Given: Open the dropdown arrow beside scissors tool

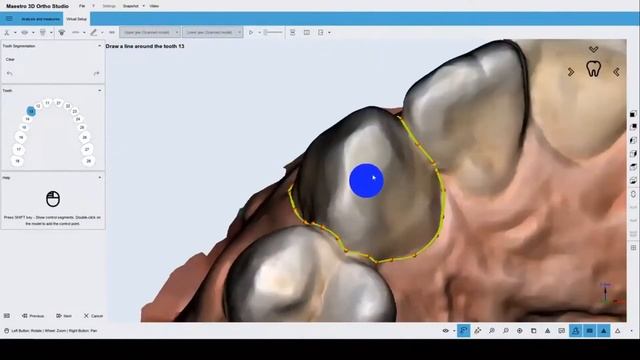Looking at the screenshot, I should (15, 33).
